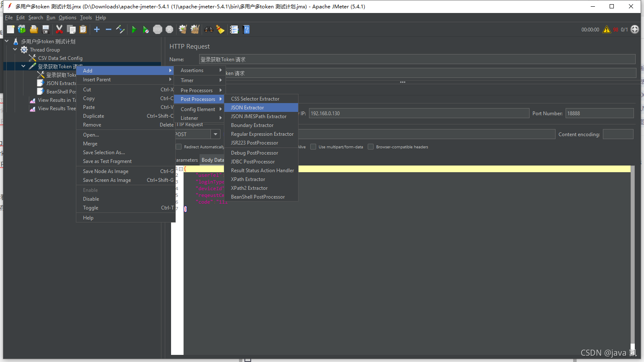
Task: Choose Regular Expression Extractor menu entry
Action: click(x=261, y=134)
